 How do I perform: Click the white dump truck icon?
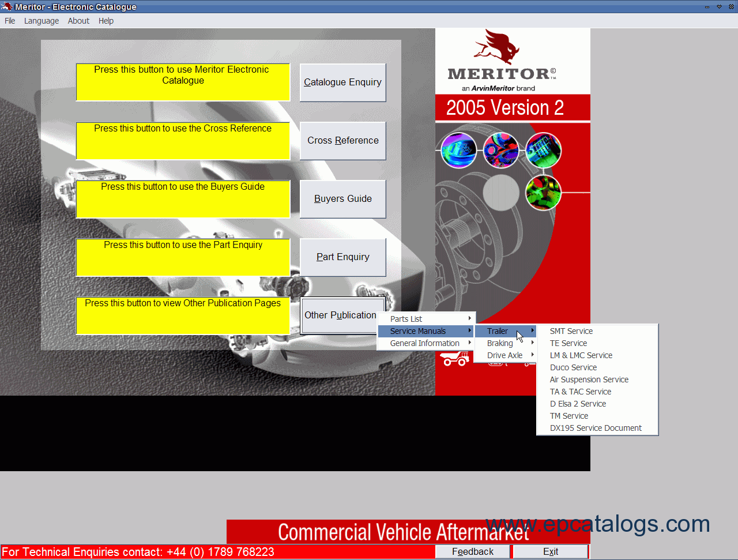tap(455, 359)
